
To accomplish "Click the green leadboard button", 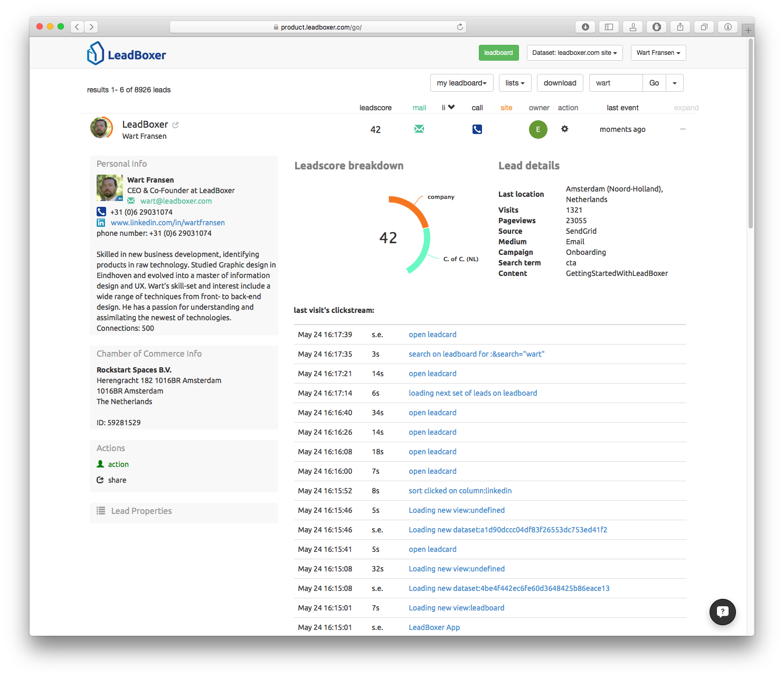I will [x=498, y=53].
